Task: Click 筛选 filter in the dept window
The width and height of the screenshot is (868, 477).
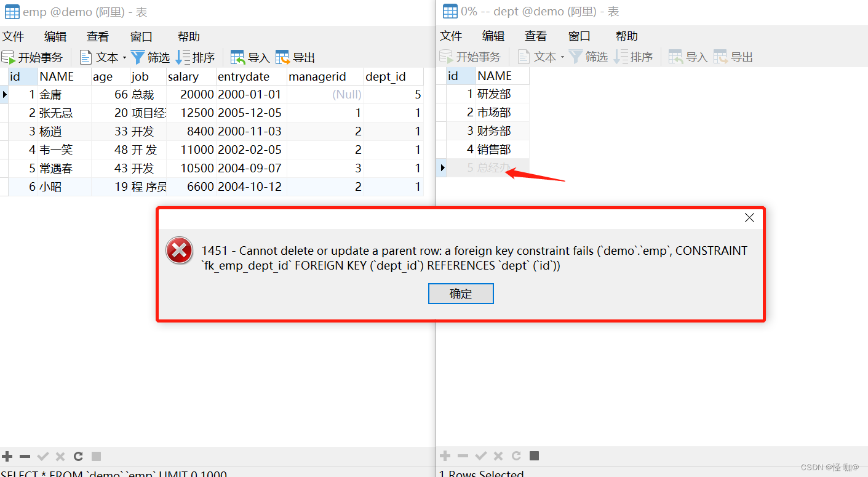Action: click(x=588, y=57)
